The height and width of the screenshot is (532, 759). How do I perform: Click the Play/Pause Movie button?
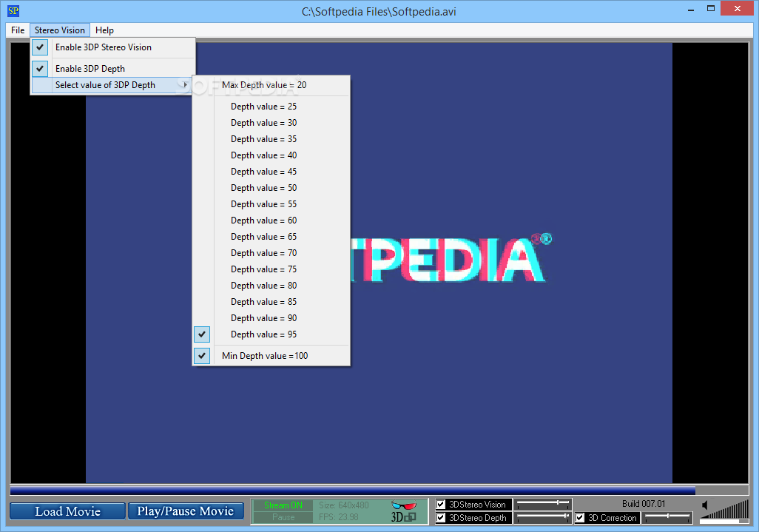(x=186, y=511)
